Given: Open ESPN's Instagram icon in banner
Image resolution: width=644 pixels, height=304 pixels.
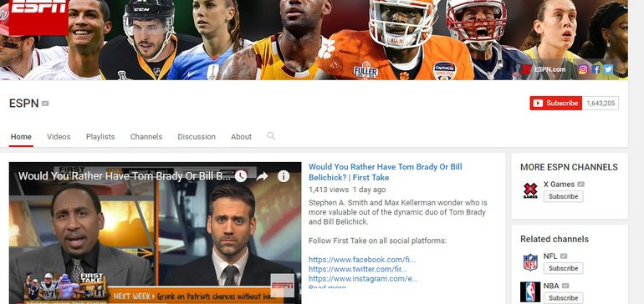Looking at the screenshot, I should (583, 69).
